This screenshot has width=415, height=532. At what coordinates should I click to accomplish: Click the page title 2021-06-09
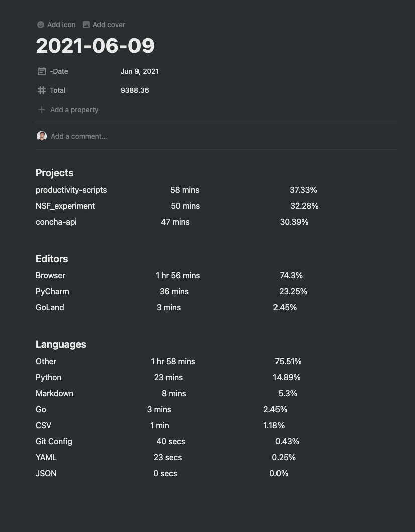[95, 46]
